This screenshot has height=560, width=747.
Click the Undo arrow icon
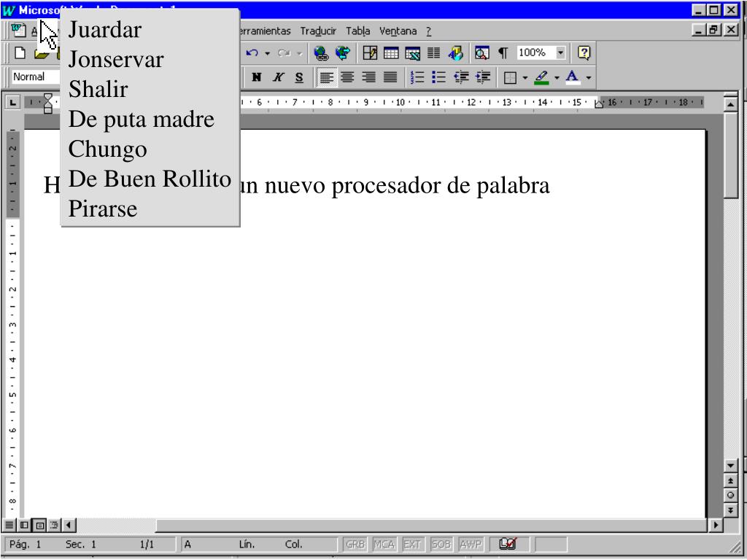[252, 52]
